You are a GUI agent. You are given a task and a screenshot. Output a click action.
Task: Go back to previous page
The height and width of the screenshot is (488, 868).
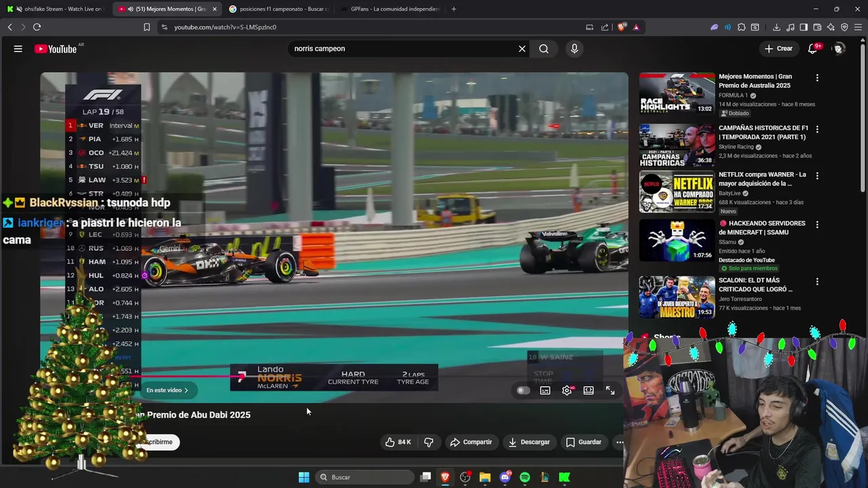click(x=9, y=27)
